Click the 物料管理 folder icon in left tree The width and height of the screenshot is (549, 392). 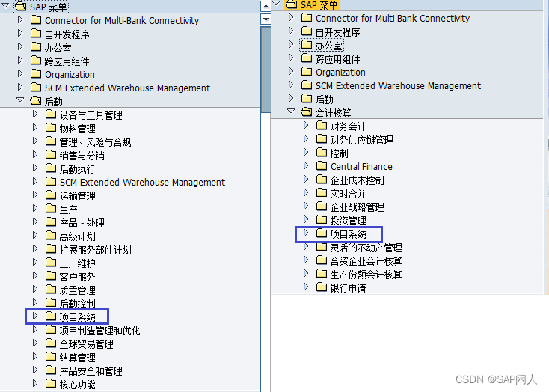pos(51,128)
